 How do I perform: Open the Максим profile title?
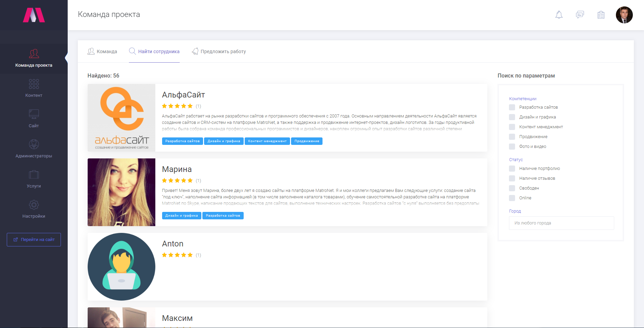[x=177, y=318]
